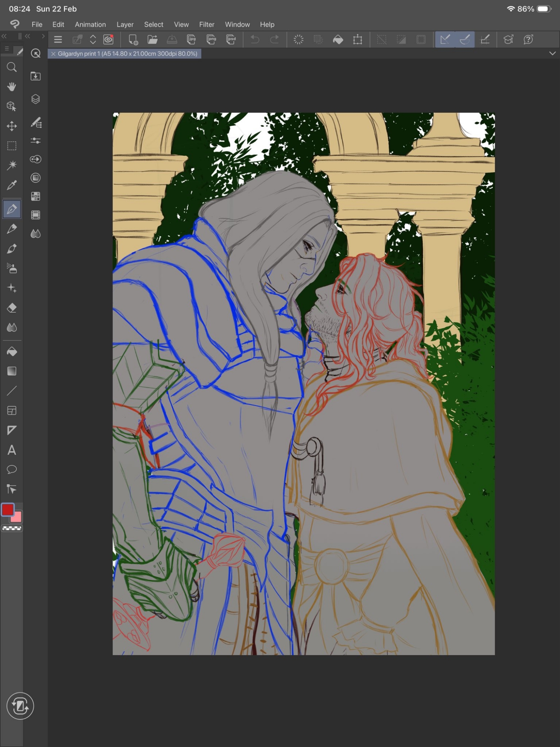Select the red main color swatch
Viewport: 560px width, 747px height.
pos(8,510)
